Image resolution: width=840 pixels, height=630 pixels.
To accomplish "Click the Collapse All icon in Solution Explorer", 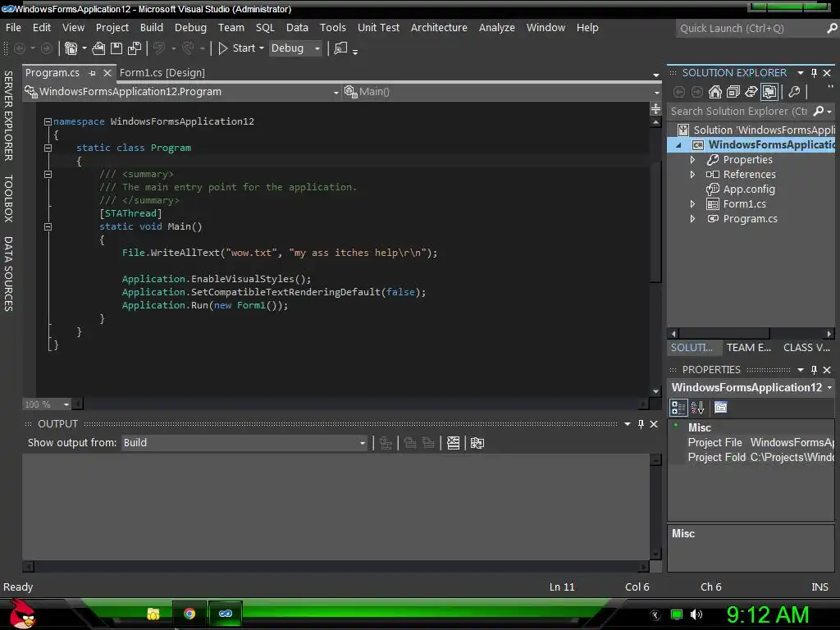I will [733, 92].
